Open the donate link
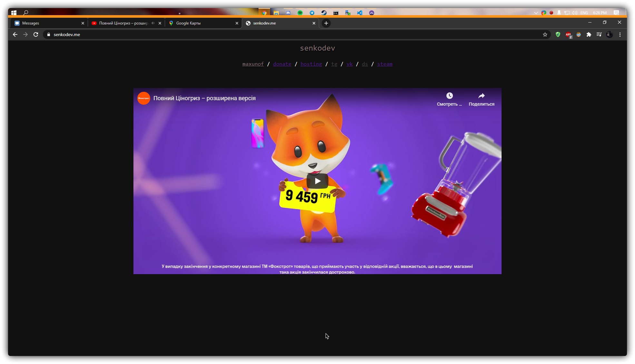This screenshot has width=635, height=364. (x=282, y=64)
